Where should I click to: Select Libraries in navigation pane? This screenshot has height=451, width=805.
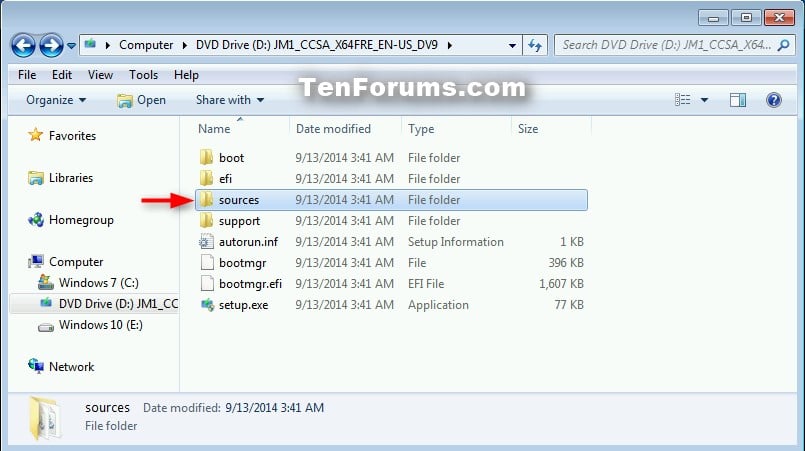click(x=71, y=178)
